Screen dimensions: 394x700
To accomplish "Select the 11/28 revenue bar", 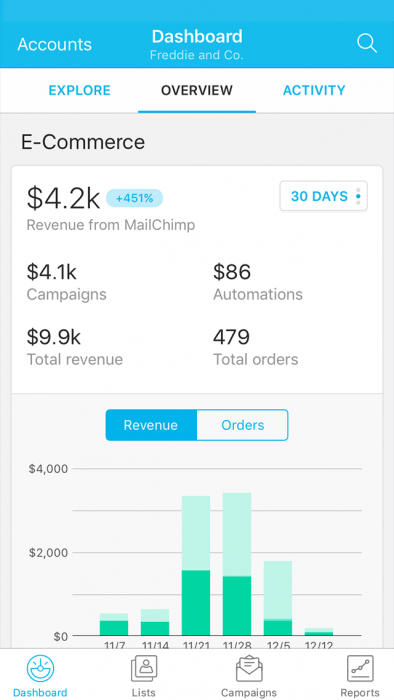I will coord(237,564).
